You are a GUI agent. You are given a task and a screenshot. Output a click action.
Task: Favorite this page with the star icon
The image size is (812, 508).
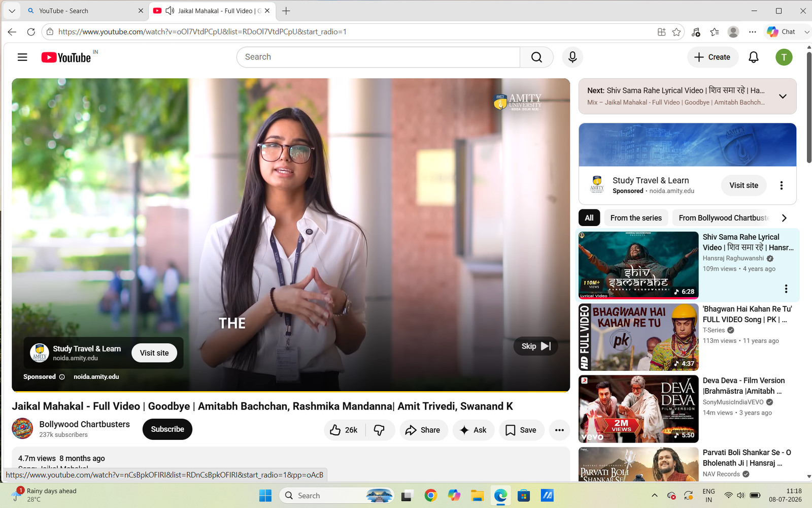(676, 32)
